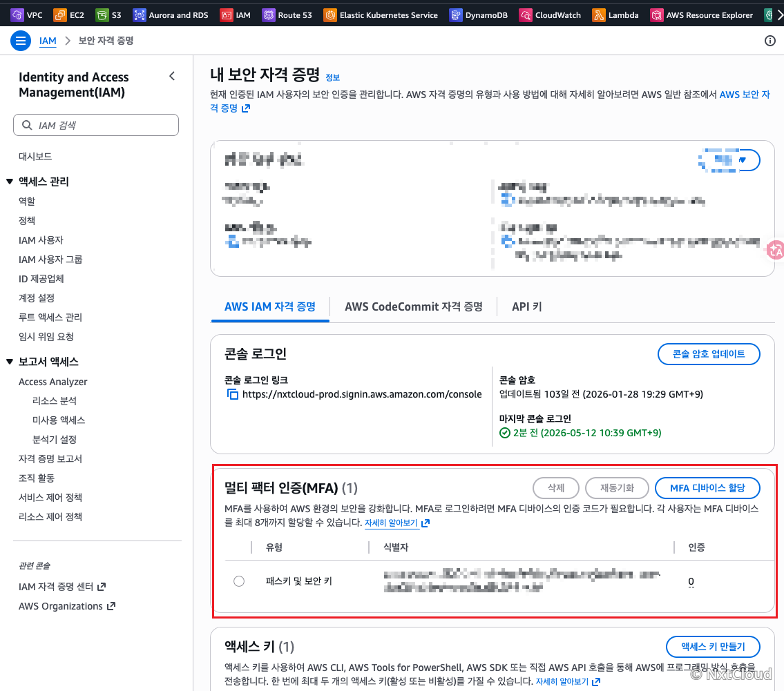Open 루트 액세스 관리 in sidebar

[50, 318]
